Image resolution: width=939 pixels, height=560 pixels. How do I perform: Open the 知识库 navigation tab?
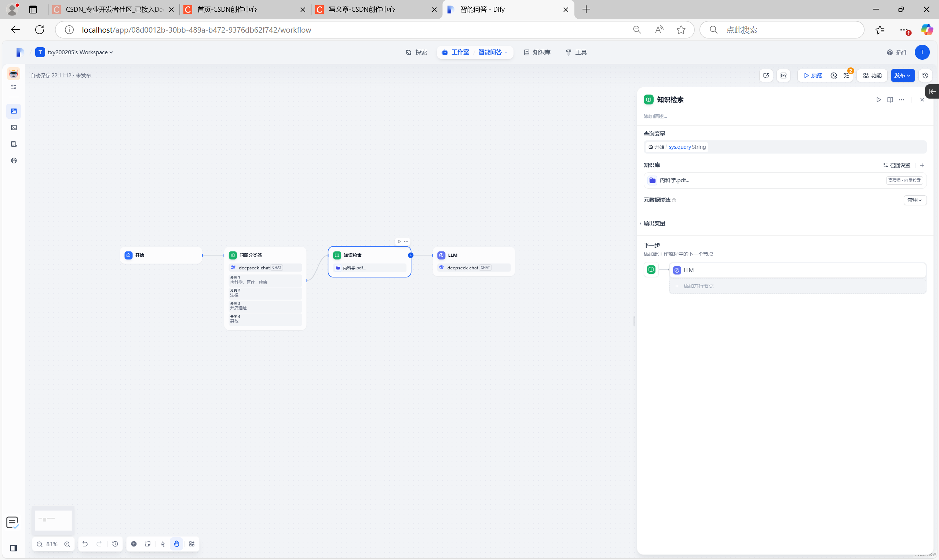click(537, 52)
